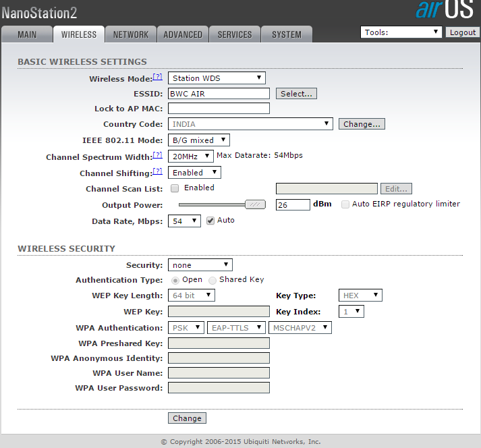Click the Output Power slider handle
Image resolution: width=481 pixels, height=448 pixels.
point(255,204)
